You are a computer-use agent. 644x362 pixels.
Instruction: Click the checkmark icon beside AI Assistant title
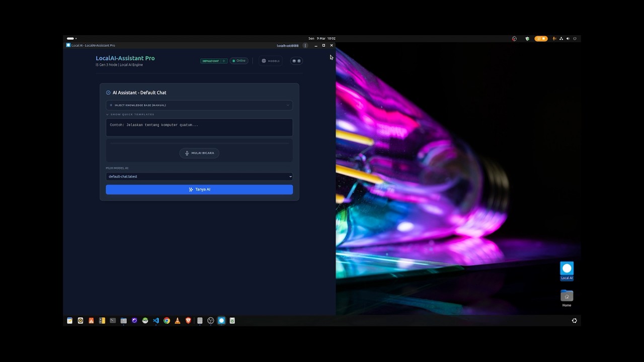108,93
